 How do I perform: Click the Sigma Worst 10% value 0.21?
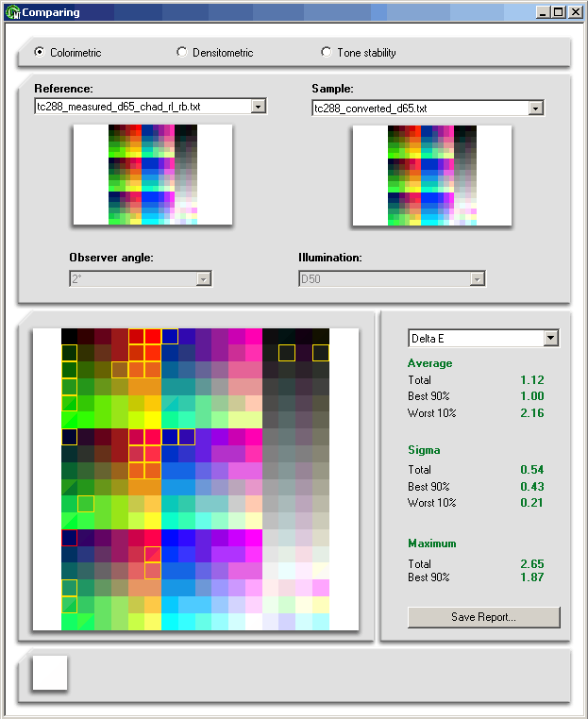532,503
